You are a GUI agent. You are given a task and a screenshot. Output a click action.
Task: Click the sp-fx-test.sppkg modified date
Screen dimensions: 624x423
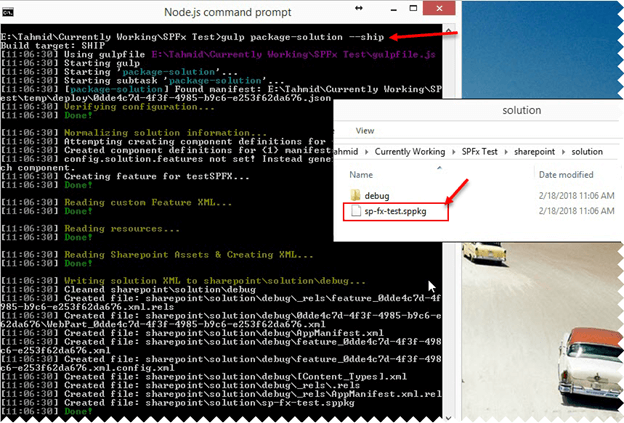point(576,211)
